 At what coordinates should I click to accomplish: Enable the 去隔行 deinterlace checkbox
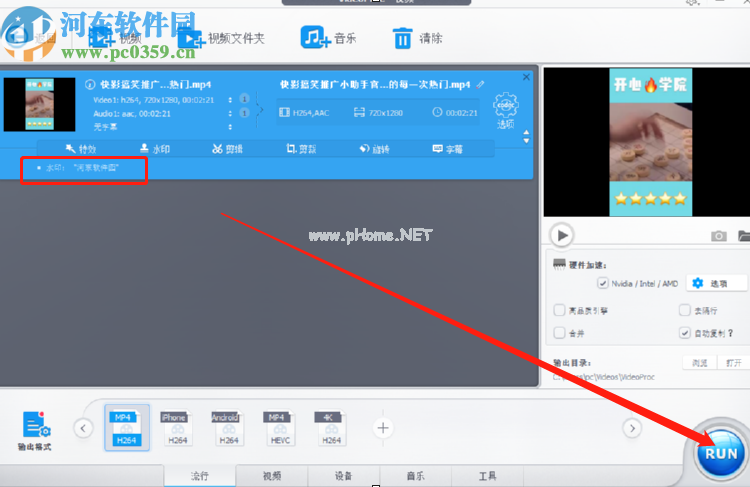pos(684,310)
